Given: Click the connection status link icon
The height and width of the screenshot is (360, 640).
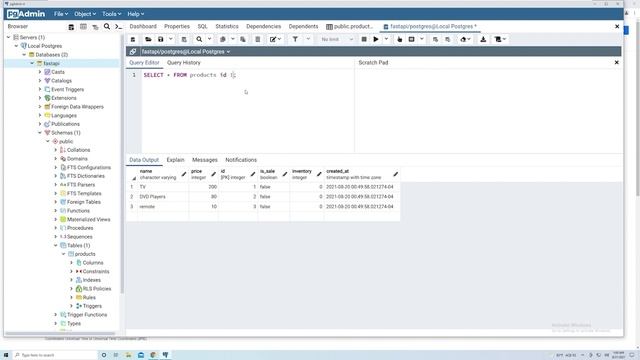Looking at the screenshot, I should coord(133,51).
